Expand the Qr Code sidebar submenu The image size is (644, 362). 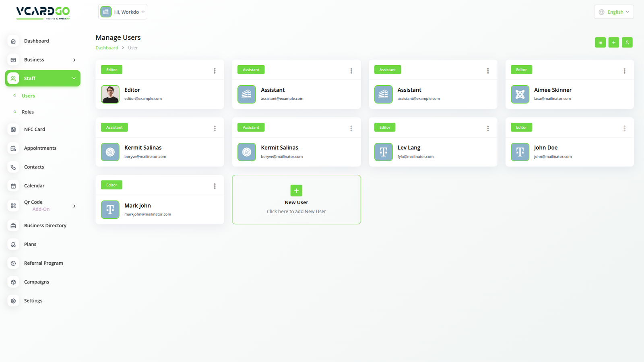pos(74,206)
